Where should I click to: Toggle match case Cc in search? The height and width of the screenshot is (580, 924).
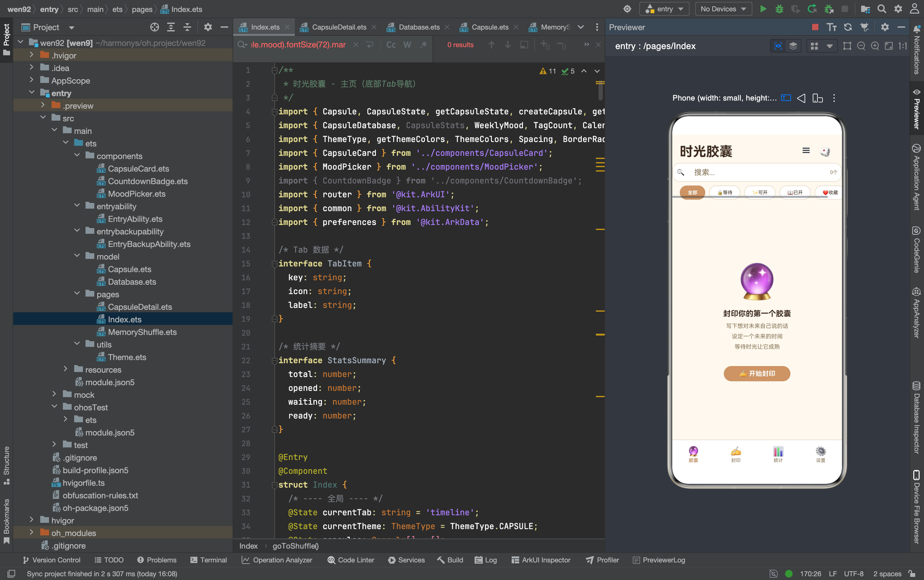coord(391,45)
